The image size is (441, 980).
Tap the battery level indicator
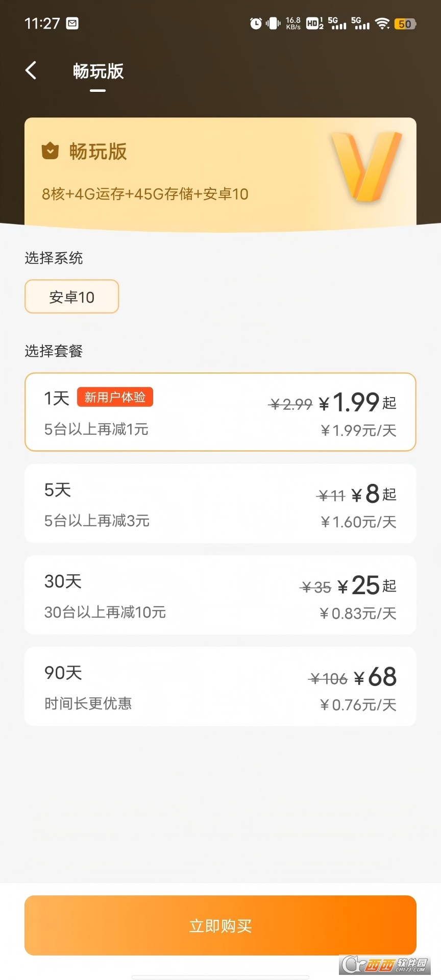[x=405, y=23]
